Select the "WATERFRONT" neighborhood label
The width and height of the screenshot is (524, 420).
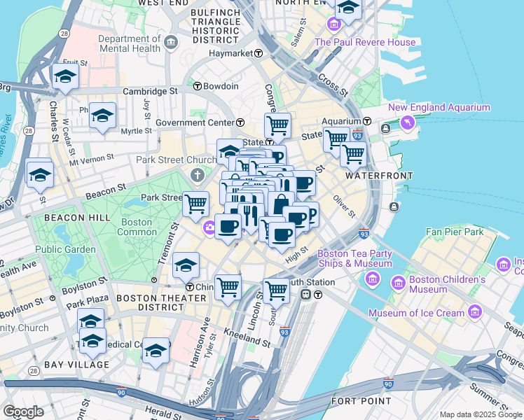[379, 176]
